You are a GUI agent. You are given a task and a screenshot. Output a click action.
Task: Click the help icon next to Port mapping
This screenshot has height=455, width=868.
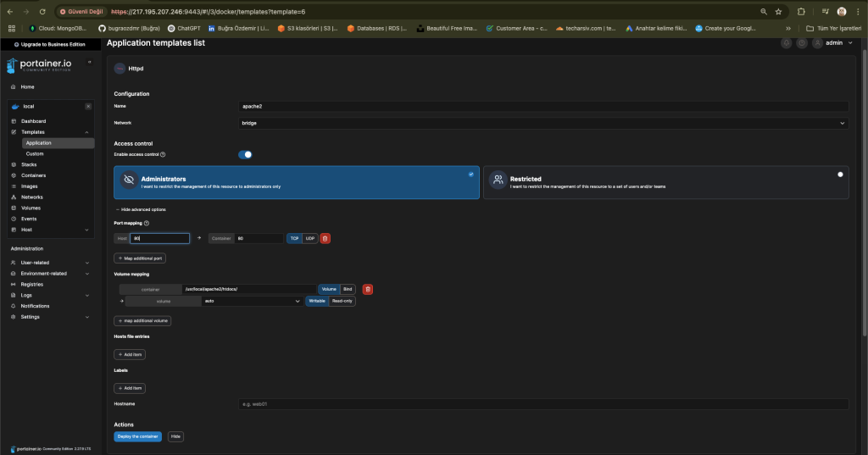click(x=147, y=223)
